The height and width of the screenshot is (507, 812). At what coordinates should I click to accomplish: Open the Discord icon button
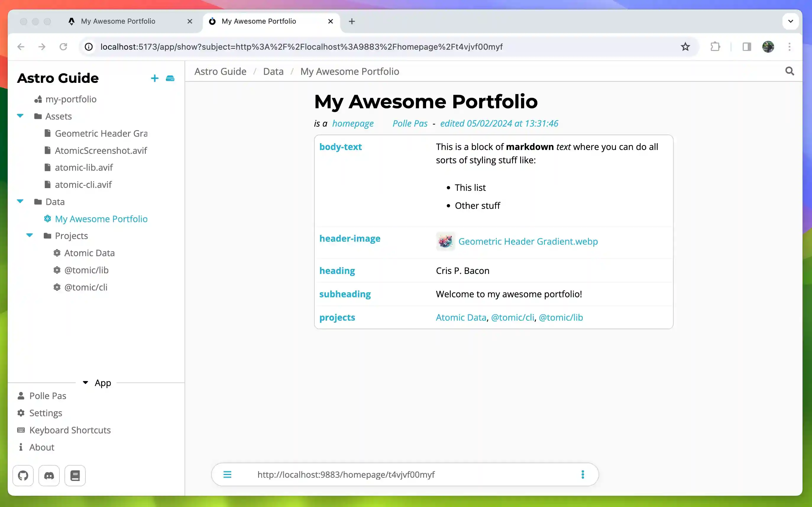(x=49, y=475)
